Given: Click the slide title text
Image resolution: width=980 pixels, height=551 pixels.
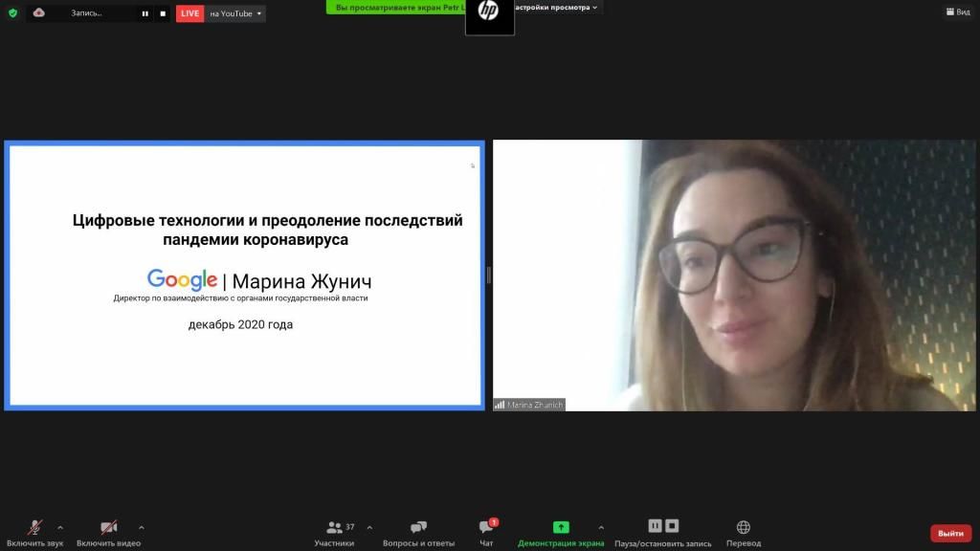Looking at the screenshot, I should 268,230.
